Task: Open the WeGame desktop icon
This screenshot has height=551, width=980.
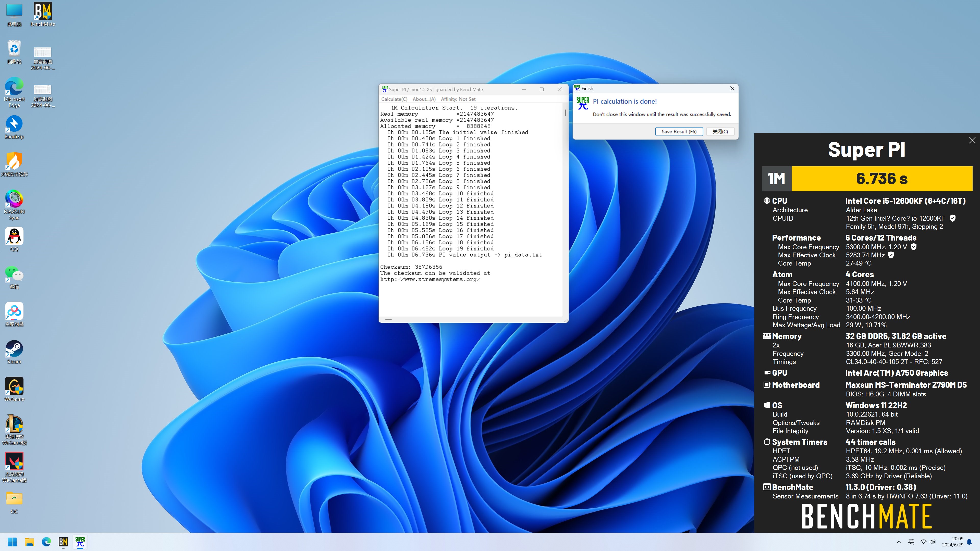Action: pyautogui.click(x=15, y=389)
